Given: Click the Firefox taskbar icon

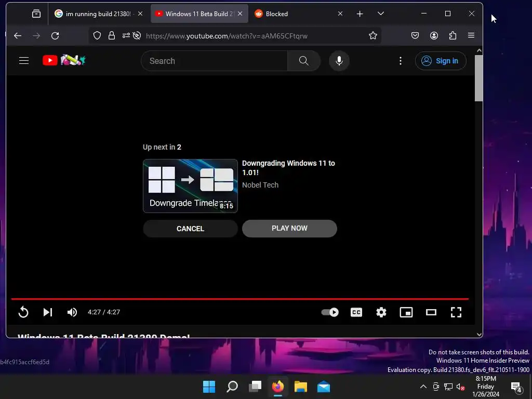Looking at the screenshot, I should tap(278, 387).
